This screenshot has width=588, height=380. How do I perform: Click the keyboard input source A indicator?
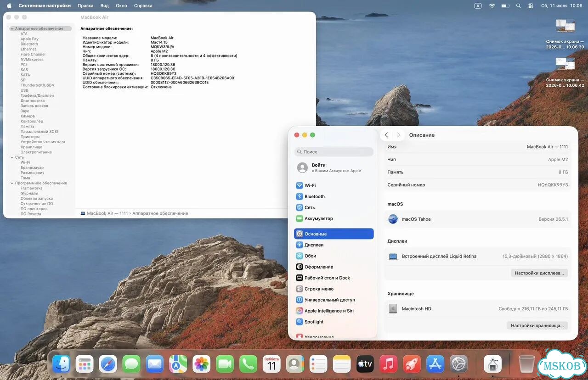pos(478,6)
